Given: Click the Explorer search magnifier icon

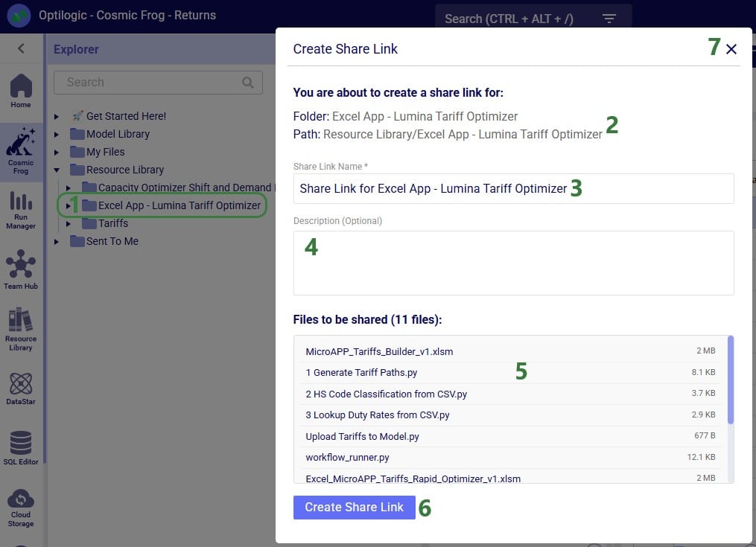Looking at the screenshot, I should click(248, 83).
